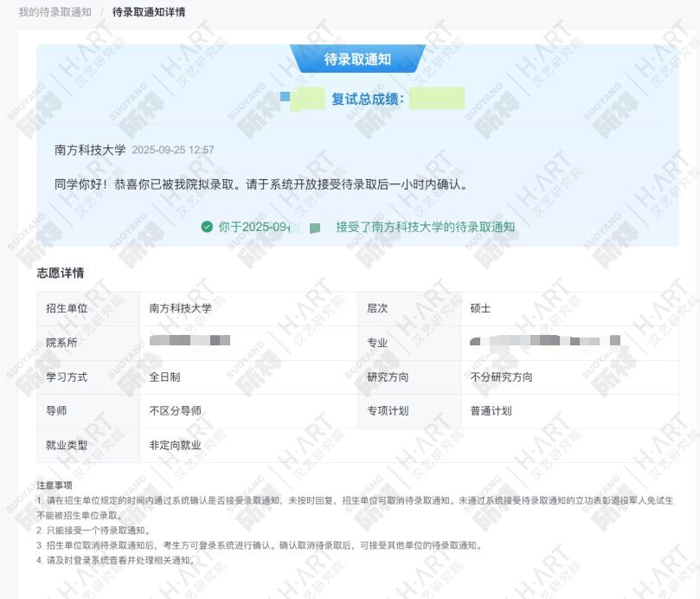The width and height of the screenshot is (700, 599).
Task: Click note 2 只能接受一个待录取通知
Action: 93,530
